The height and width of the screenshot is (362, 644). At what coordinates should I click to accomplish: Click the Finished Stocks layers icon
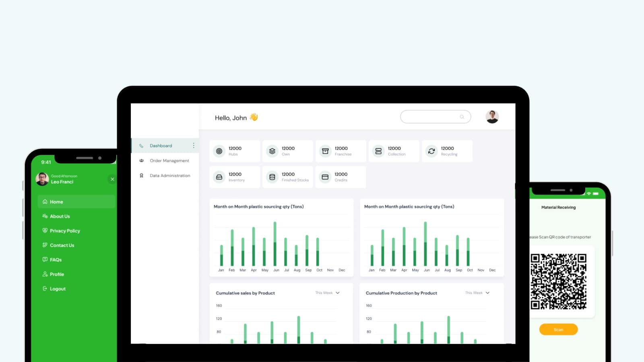pos(272,177)
